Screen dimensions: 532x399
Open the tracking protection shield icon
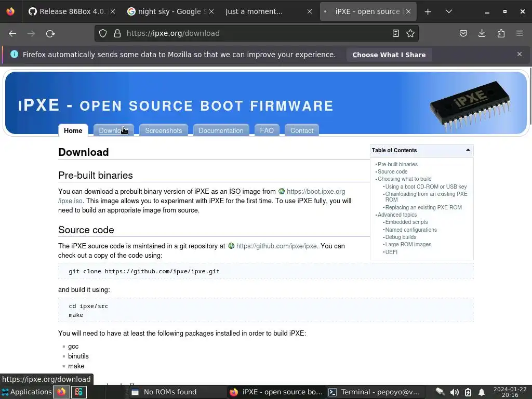click(x=103, y=33)
